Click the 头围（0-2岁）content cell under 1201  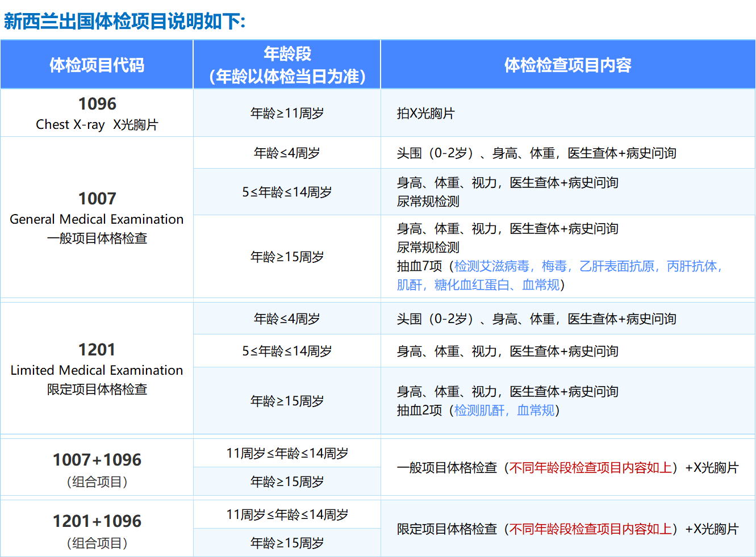click(x=511, y=319)
